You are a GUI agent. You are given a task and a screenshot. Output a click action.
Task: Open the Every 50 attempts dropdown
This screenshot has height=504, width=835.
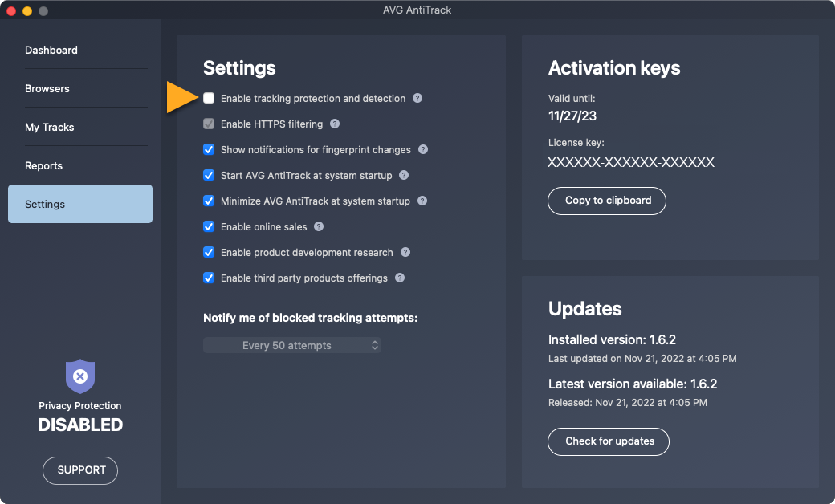point(291,346)
